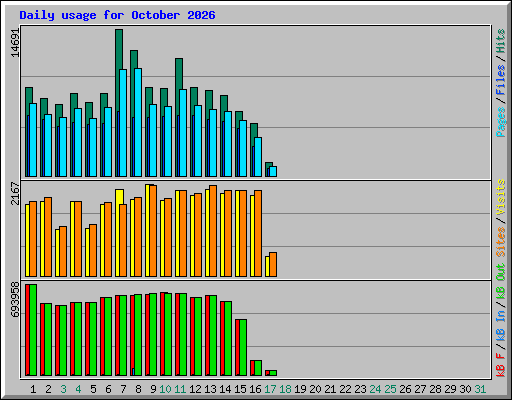Click the orange sites bar for day 17
Viewport: 512px width, 400px height.
(x=273, y=265)
